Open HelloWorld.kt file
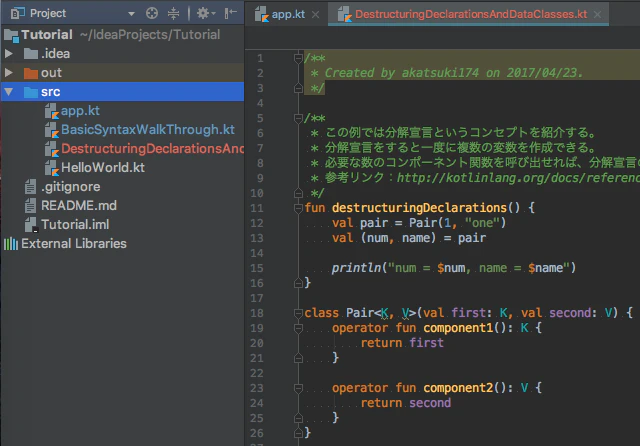 click(103, 167)
